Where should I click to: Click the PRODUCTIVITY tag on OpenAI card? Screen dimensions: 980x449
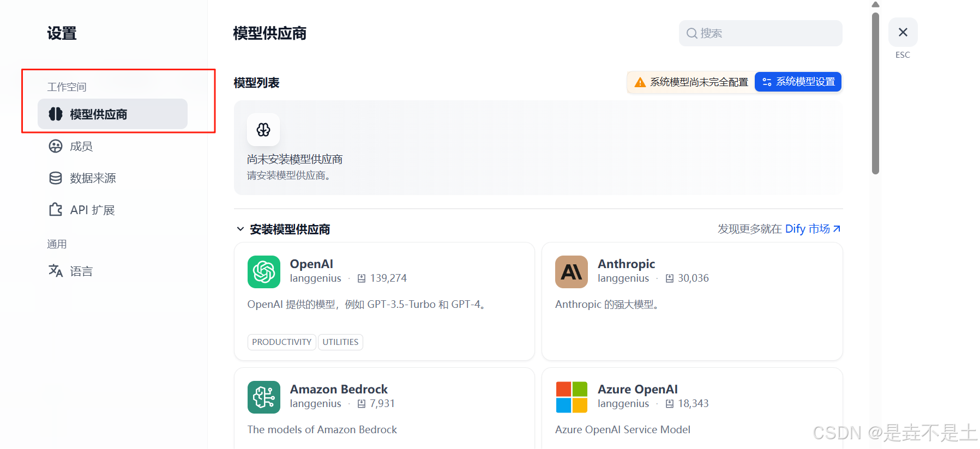tap(282, 342)
